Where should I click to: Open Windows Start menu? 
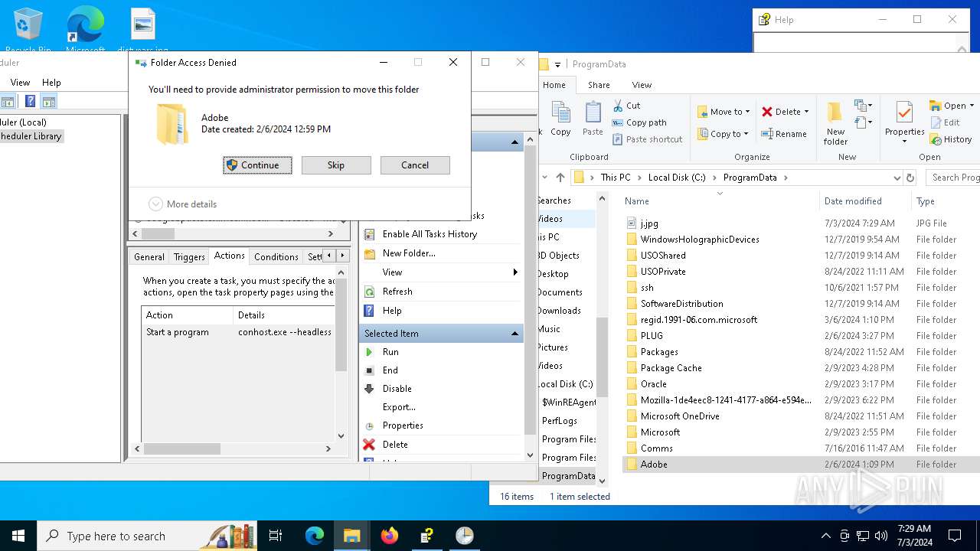coord(18,536)
